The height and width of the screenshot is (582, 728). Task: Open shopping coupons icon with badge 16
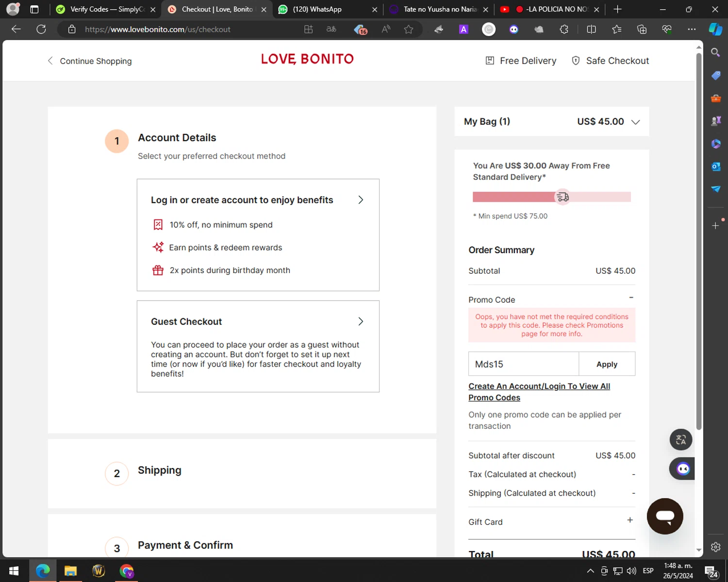coord(361,30)
